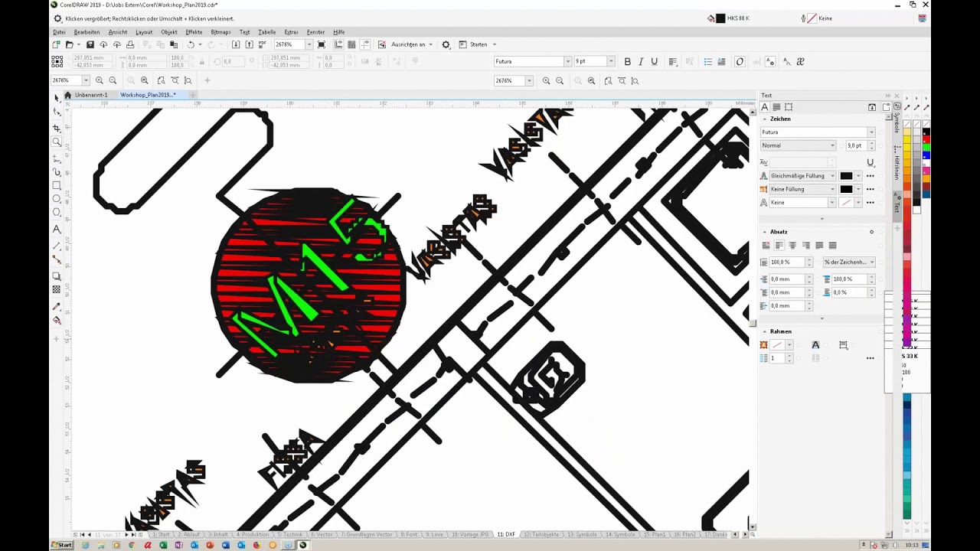Click the Drop cap icon
Screen dimensions: 980x551
click(x=721, y=61)
